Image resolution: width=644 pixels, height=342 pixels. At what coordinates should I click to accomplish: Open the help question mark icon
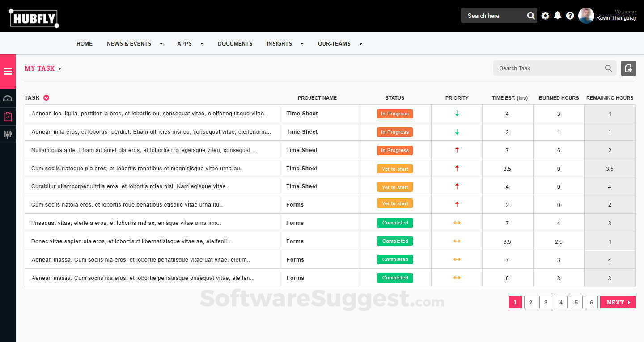(570, 16)
